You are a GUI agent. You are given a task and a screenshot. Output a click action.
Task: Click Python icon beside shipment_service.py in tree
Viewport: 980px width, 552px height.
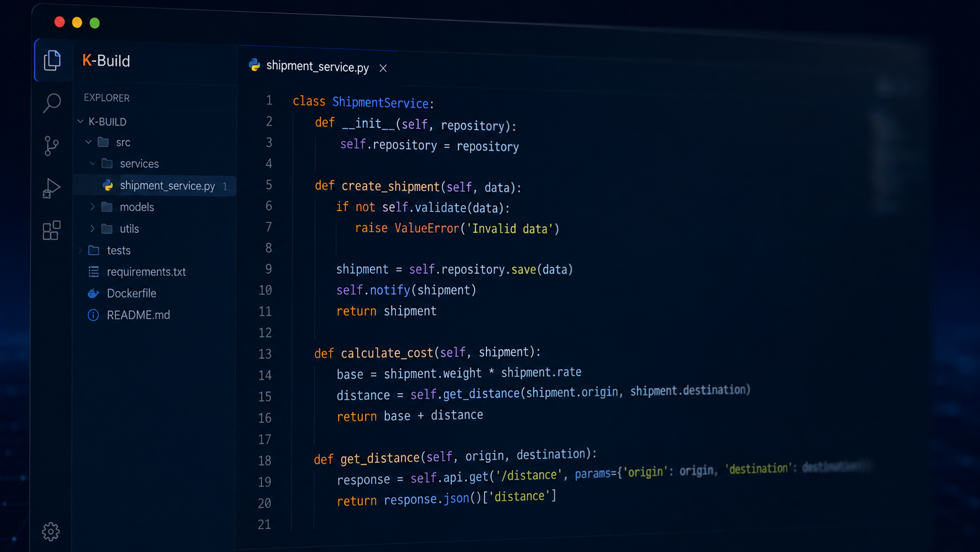(108, 185)
